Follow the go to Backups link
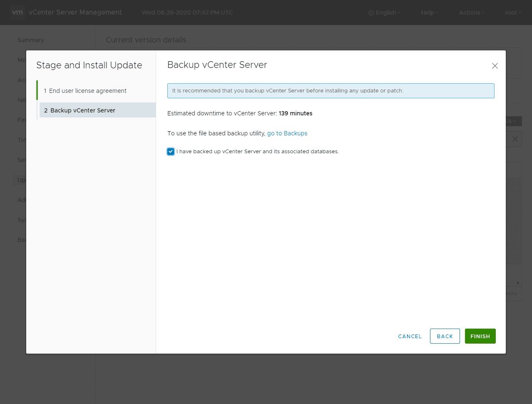Screen dimensions: 532x404 pyautogui.click(x=287, y=133)
